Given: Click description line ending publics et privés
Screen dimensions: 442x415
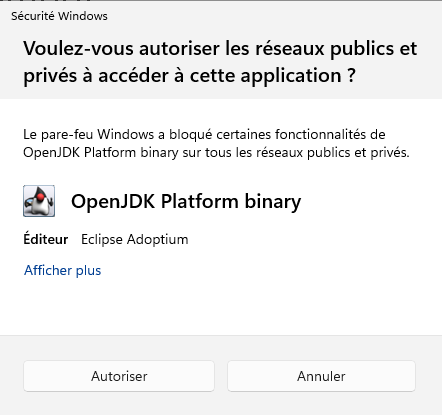Looking at the screenshot, I should click(216, 153).
